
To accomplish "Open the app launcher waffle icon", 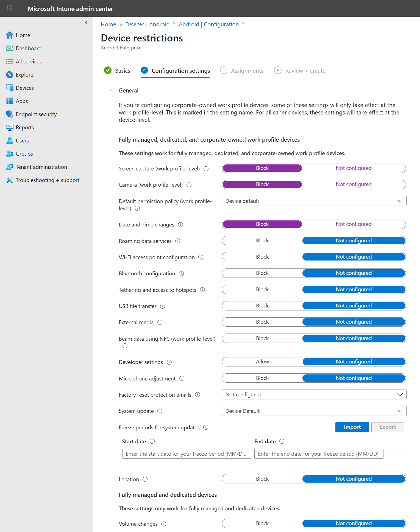I will click(x=10, y=8).
